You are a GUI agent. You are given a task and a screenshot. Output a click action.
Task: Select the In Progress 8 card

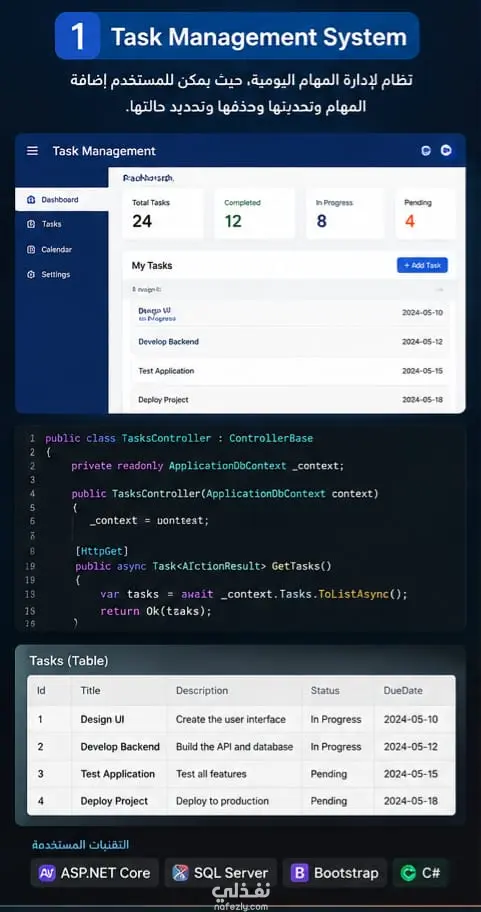(345, 213)
